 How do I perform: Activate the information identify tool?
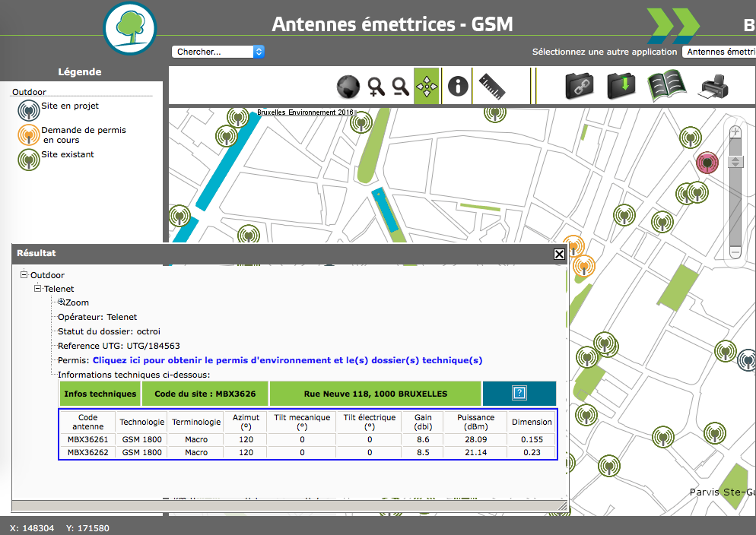coord(458,86)
